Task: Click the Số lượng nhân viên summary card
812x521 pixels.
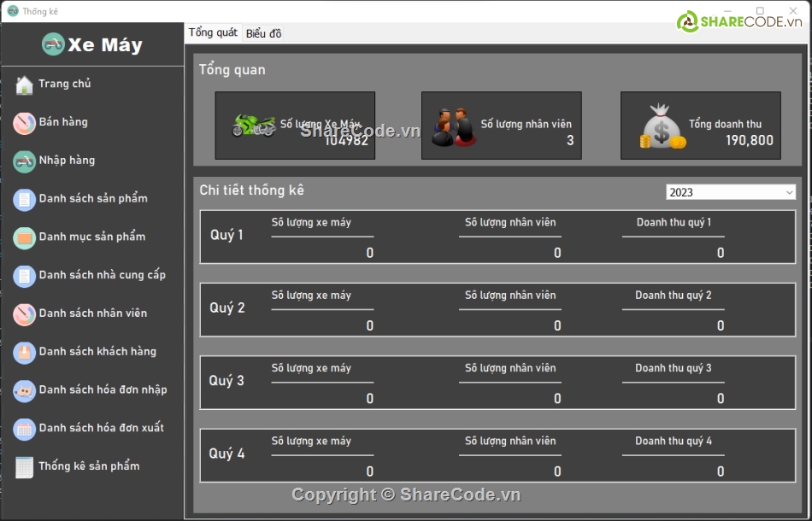Action: click(x=501, y=126)
